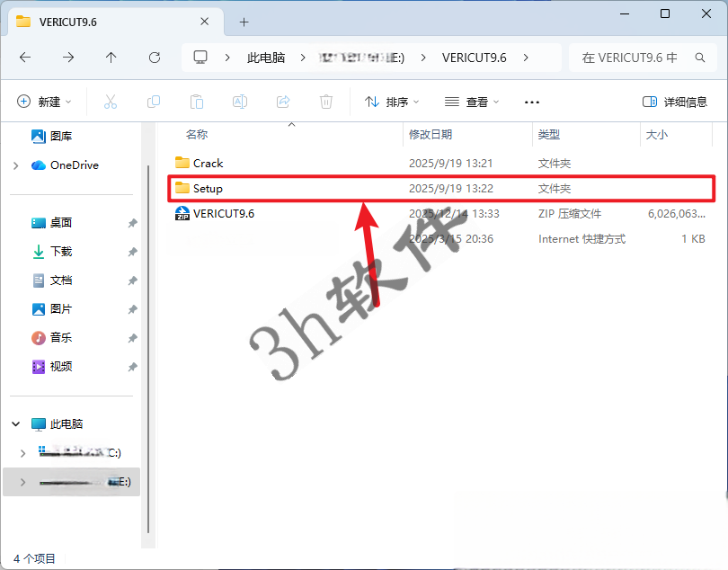728x570 pixels.
Task: Open 下载 quick access item
Action: pos(51,252)
